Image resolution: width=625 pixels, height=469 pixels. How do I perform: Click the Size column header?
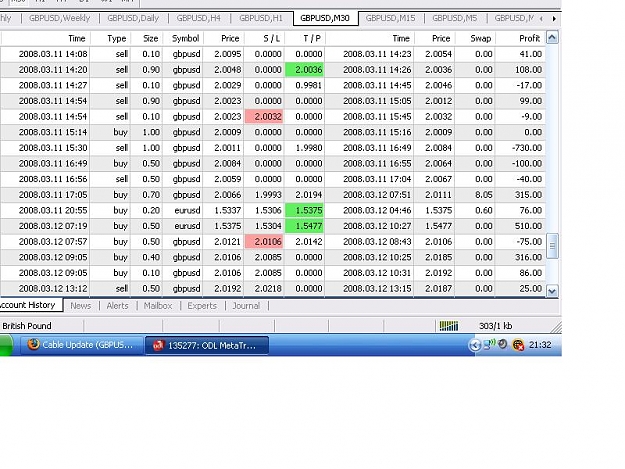[147, 38]
